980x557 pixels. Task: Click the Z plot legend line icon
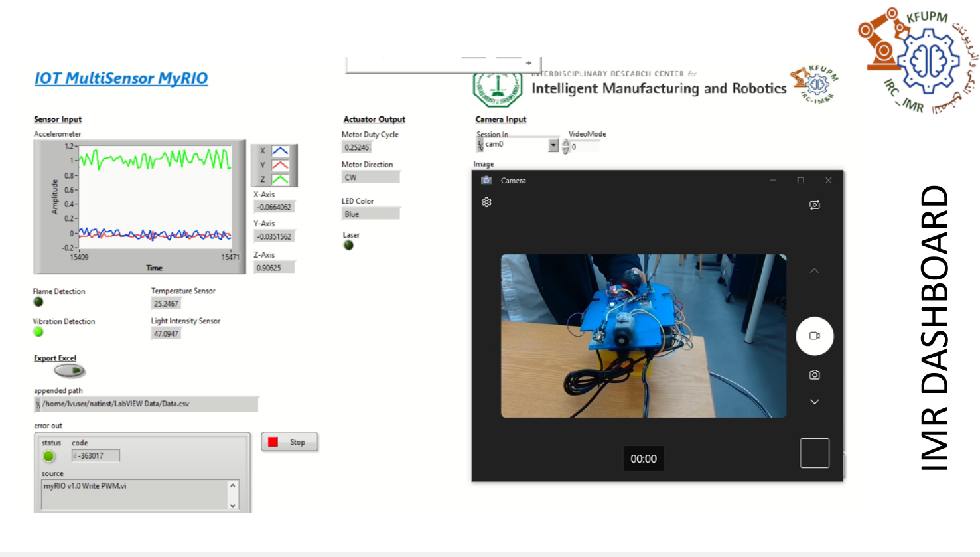point(280,179)
